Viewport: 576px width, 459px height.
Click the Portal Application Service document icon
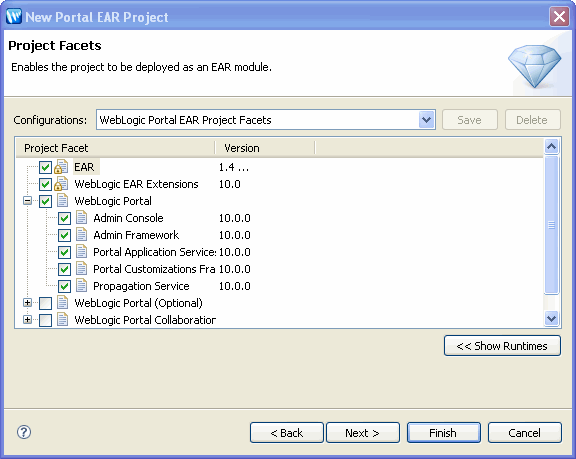click(x=82, y=252)
